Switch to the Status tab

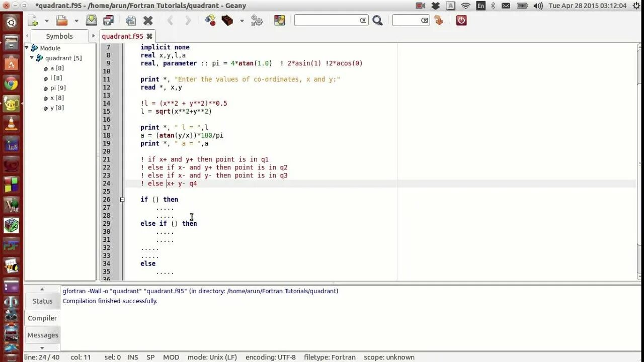[42, 301]
